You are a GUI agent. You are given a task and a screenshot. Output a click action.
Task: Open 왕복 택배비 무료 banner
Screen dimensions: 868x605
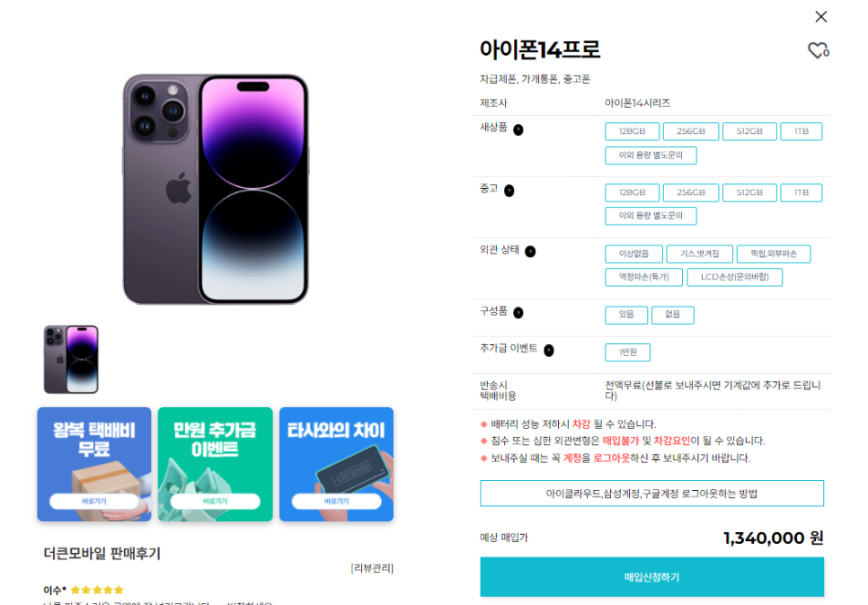pyautogui.click(x=94, y=464)
